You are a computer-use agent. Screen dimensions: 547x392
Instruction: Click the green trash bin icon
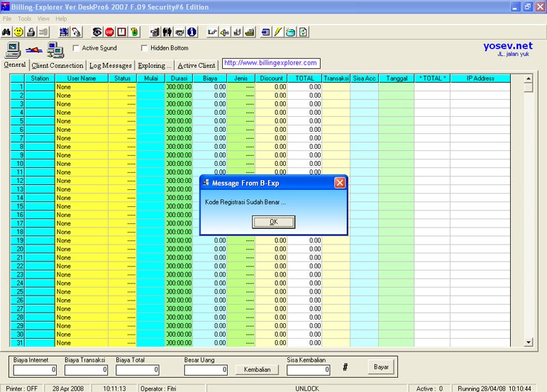tap(134, 32)
